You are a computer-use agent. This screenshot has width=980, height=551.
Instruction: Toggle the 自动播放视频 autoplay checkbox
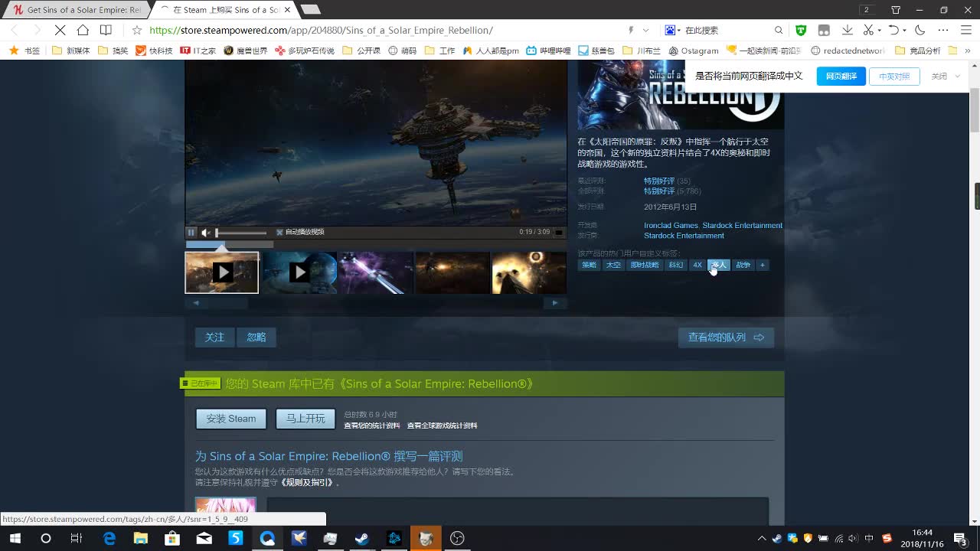pyautogui.click(x=279, y=232)
